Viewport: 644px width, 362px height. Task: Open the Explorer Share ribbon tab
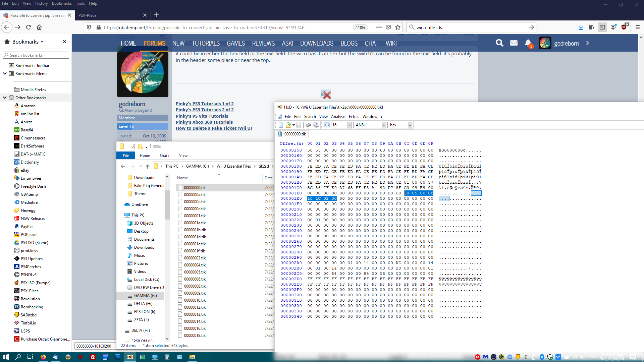point(164,156)
